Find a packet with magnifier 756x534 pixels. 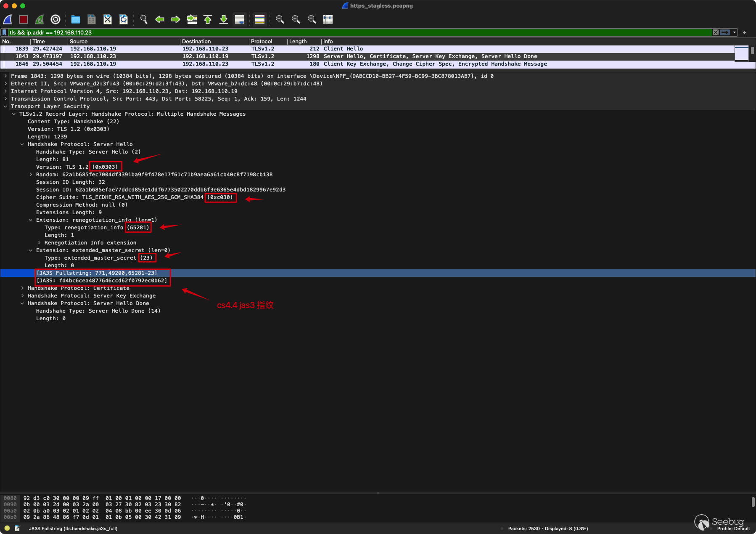click(144, 19)
